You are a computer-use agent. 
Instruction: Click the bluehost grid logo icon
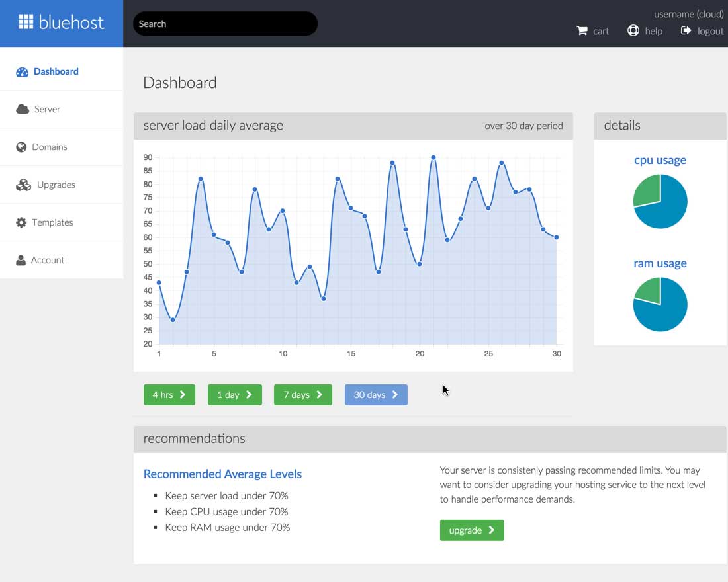click(x=26, y=22)
